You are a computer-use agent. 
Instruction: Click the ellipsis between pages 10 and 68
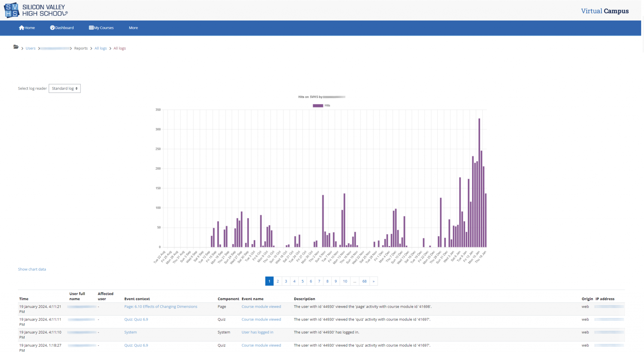pyautogui.click(x=355, y=281)
